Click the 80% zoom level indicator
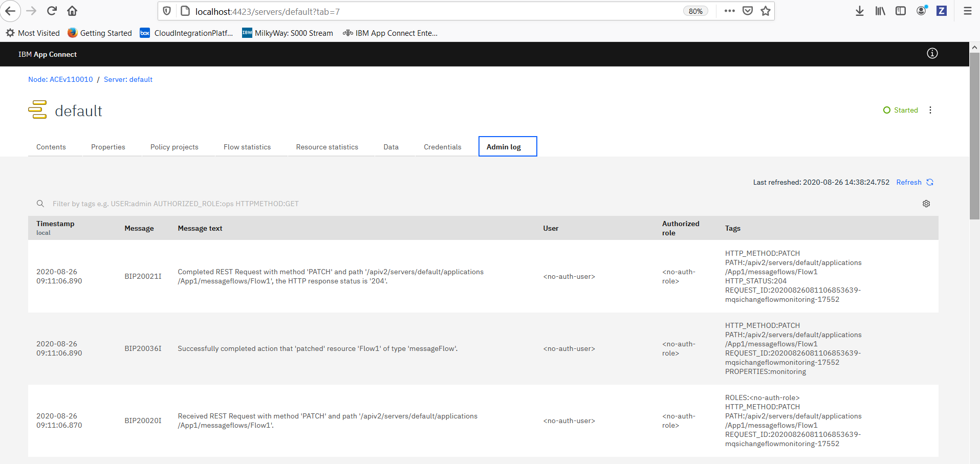The width and height of the screenshot is (980, 464). [x=695, y=11]
